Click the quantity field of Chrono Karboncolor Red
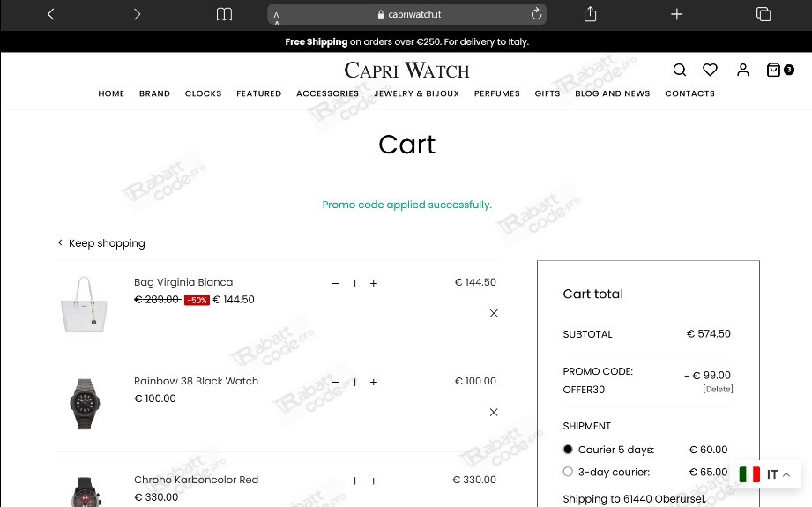 click(354, 481)
